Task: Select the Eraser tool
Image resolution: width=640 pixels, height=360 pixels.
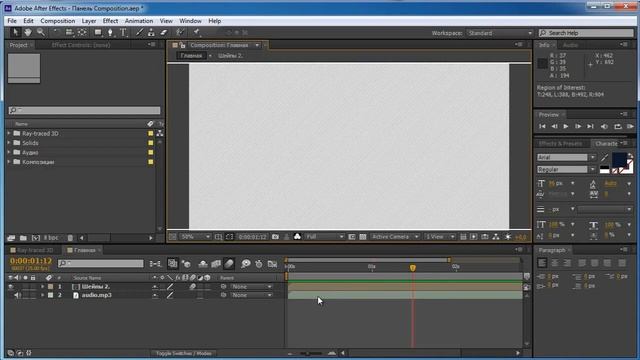Action: click(x=164, y=33)
